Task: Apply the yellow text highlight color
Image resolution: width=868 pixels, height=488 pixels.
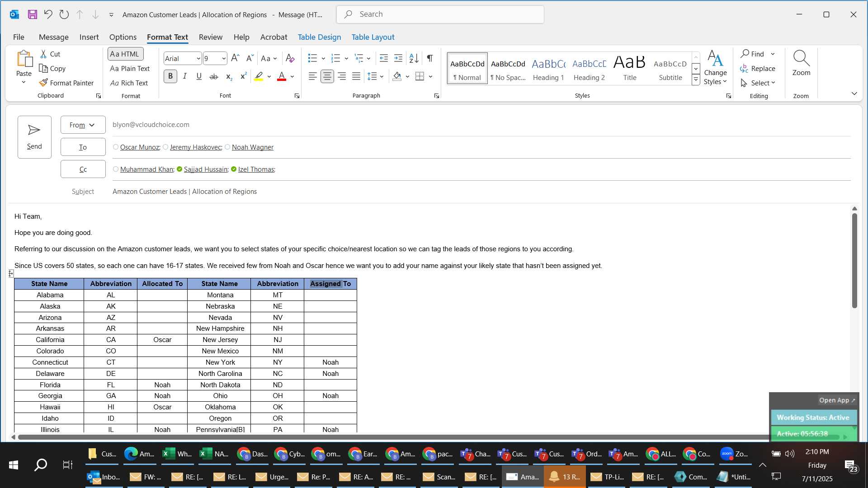Action: coord(259,76)
